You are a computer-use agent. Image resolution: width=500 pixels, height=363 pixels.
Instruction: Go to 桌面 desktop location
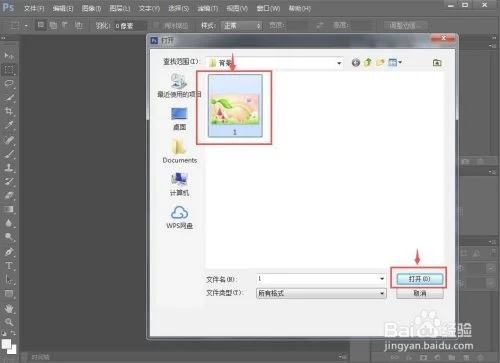179,119
